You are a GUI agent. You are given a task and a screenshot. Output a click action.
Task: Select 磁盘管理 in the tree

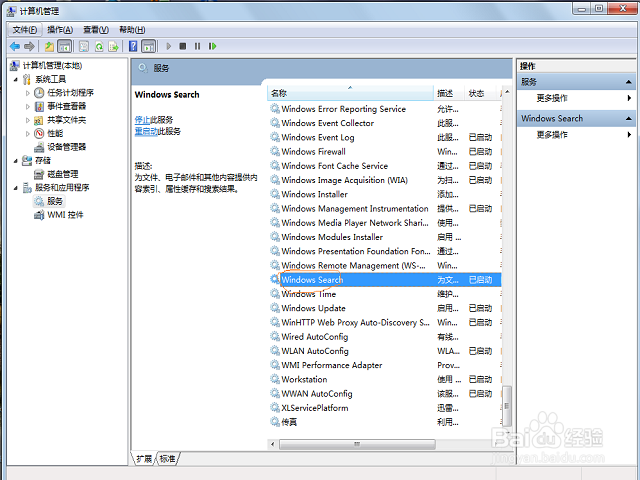(x=62, y=174)
